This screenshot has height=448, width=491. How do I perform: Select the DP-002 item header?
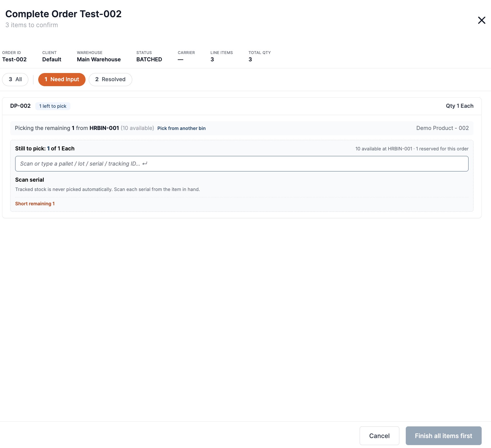pyautogui.click(x=20, y=106)
